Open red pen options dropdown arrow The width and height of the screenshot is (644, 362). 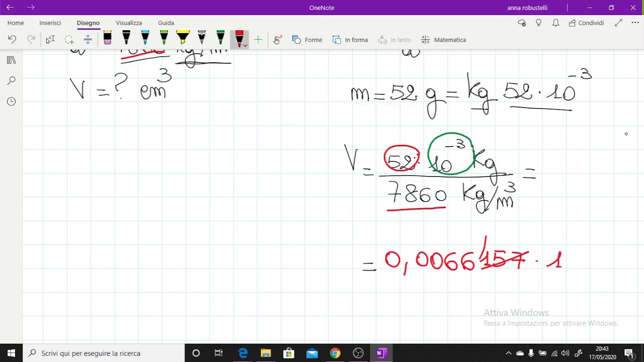click(245, 45)
